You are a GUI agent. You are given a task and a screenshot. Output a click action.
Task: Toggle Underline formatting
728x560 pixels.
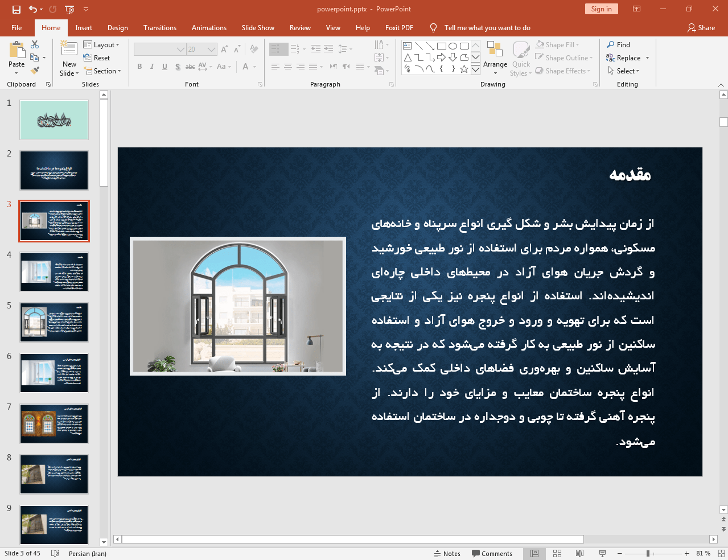(164, 67)
